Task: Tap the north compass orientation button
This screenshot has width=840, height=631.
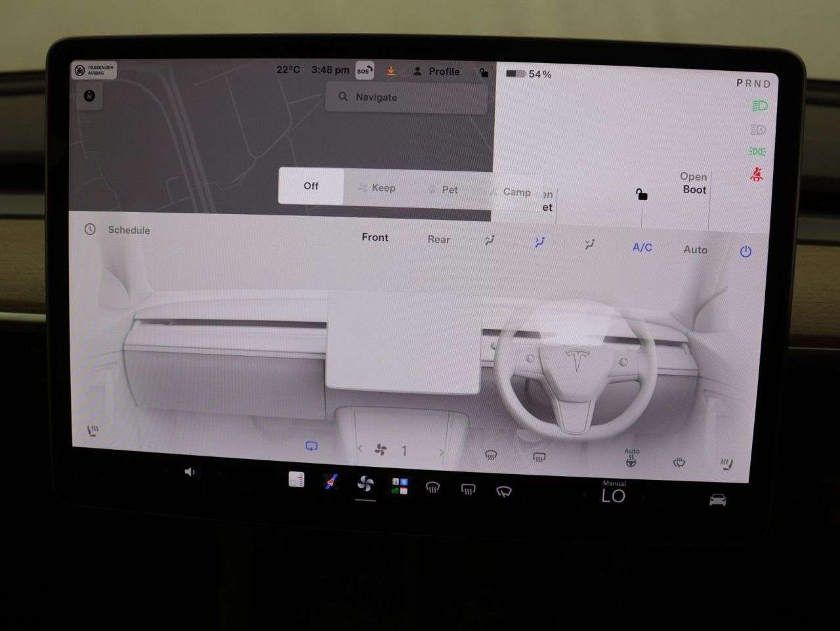Action: [x=90, y=96]
